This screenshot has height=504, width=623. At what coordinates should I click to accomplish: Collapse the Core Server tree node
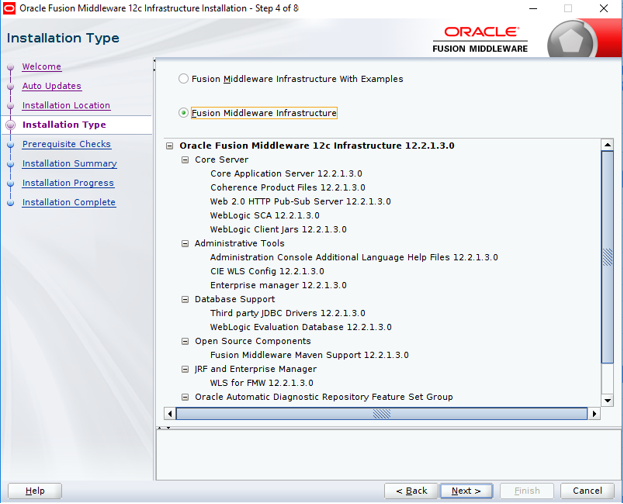(185, 160)
